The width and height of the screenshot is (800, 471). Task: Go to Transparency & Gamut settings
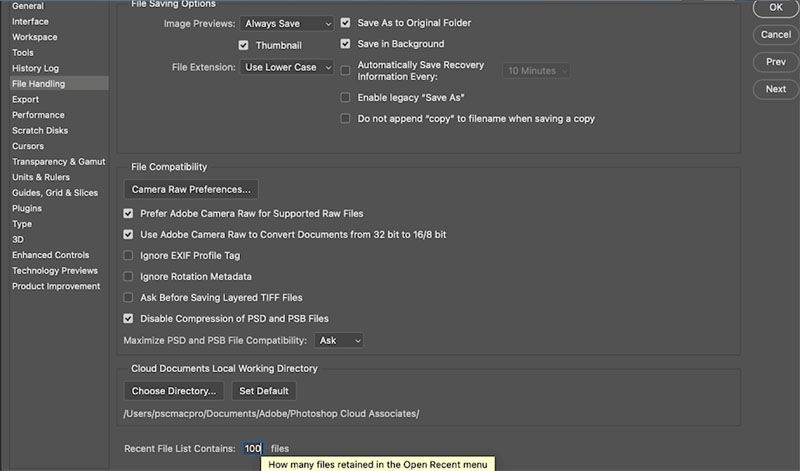59,162
